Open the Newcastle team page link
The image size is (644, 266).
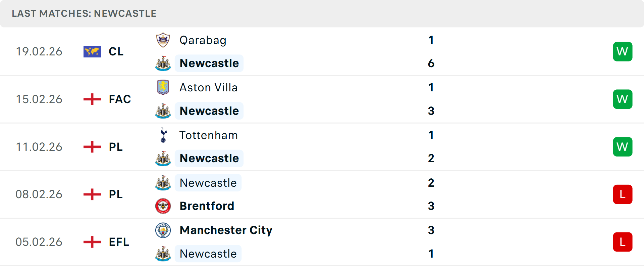click(x=209, y=63)
